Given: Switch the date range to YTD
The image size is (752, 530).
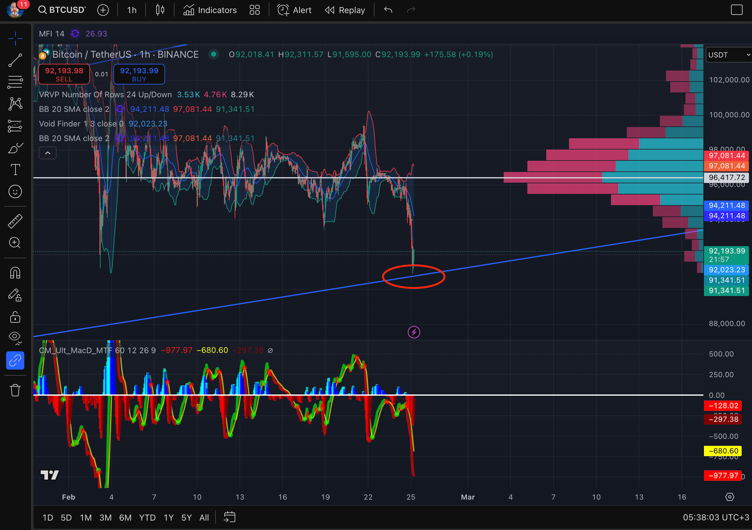Looking at the screenshot, I should point(147,518).
